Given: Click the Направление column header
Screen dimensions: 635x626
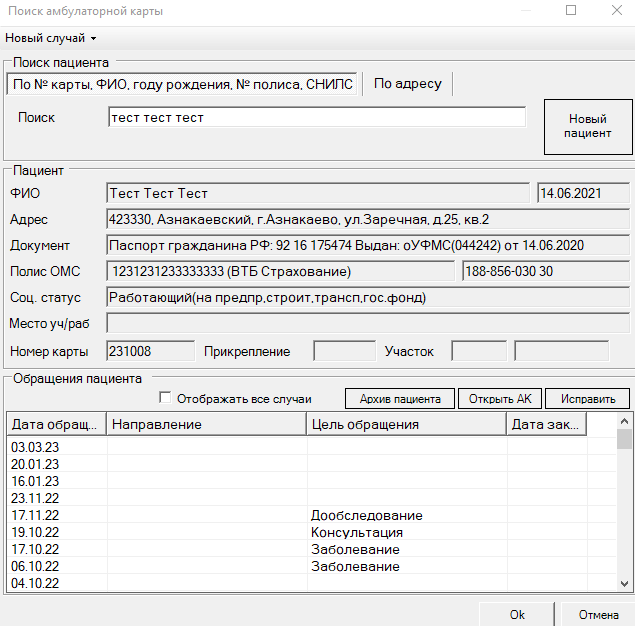Looking at the screenshot, I should coord(206,425).
